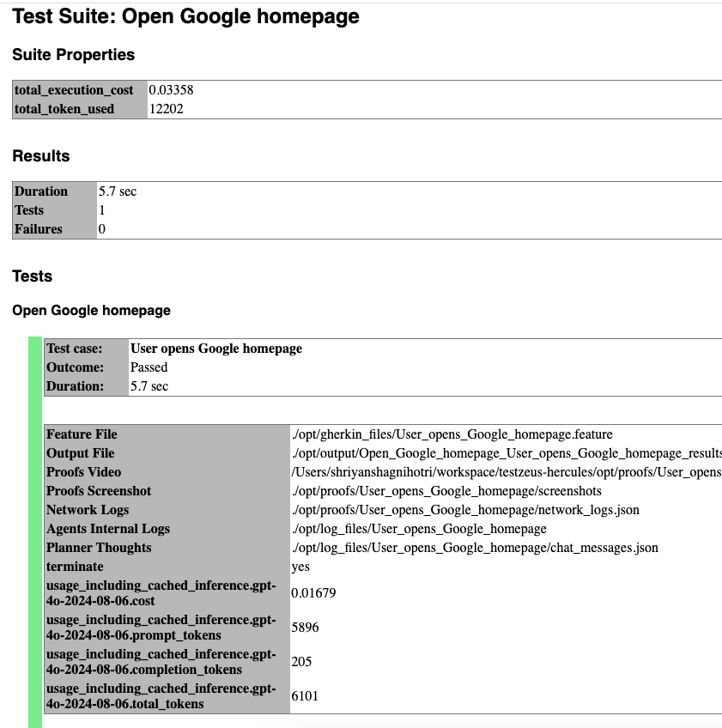Select the 'Suite Properties' heading

[x=73, y=55]
